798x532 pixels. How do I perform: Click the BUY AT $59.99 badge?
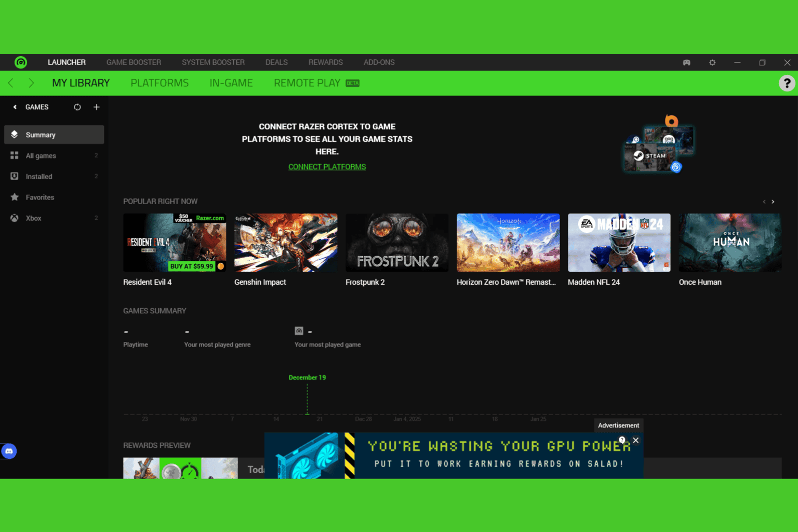(192, 266)
